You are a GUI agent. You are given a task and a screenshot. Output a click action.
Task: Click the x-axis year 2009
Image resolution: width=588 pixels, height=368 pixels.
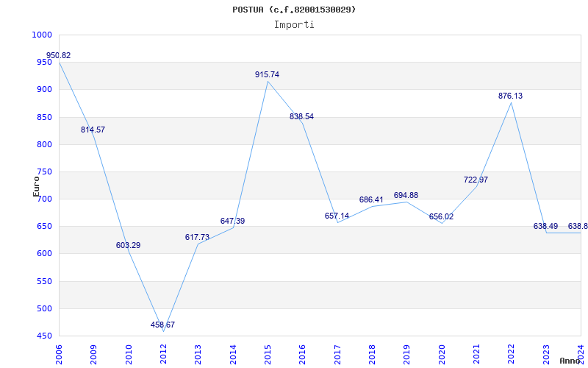pos(93,354)
